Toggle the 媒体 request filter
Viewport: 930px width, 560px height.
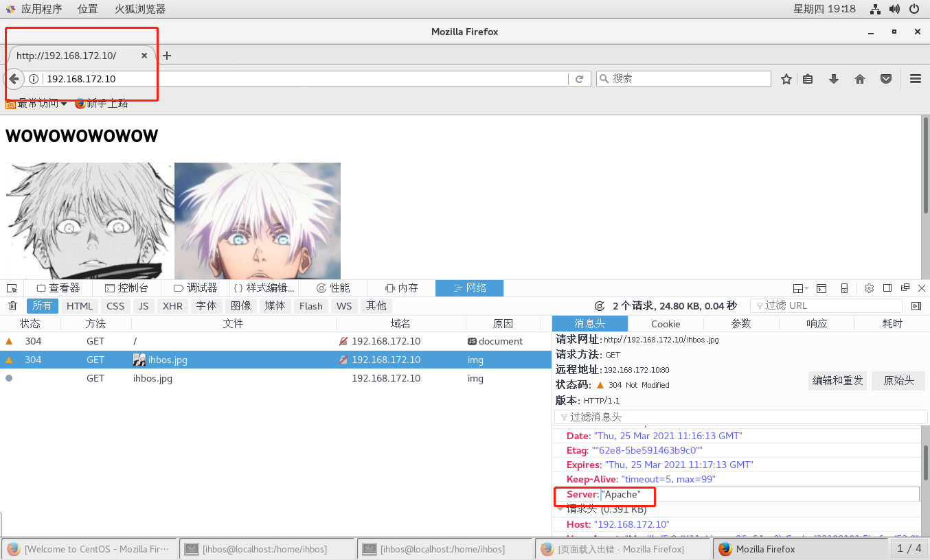click(275, 306)
